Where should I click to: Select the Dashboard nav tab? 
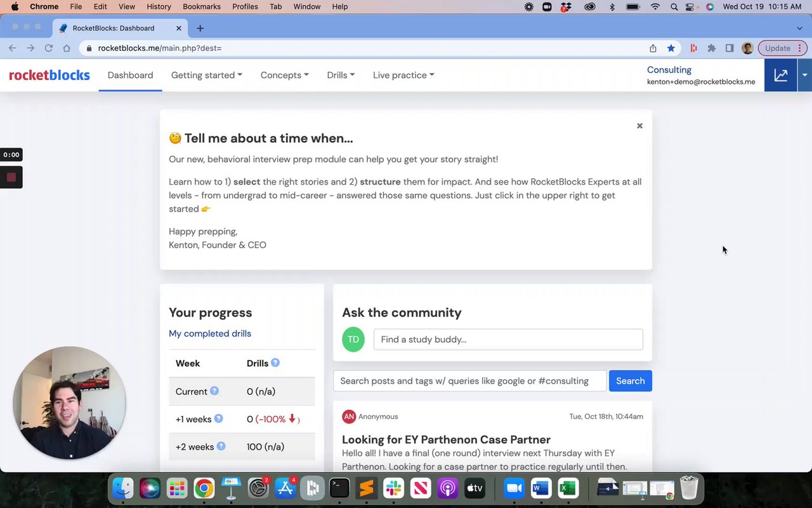click(x=130, y=75)
